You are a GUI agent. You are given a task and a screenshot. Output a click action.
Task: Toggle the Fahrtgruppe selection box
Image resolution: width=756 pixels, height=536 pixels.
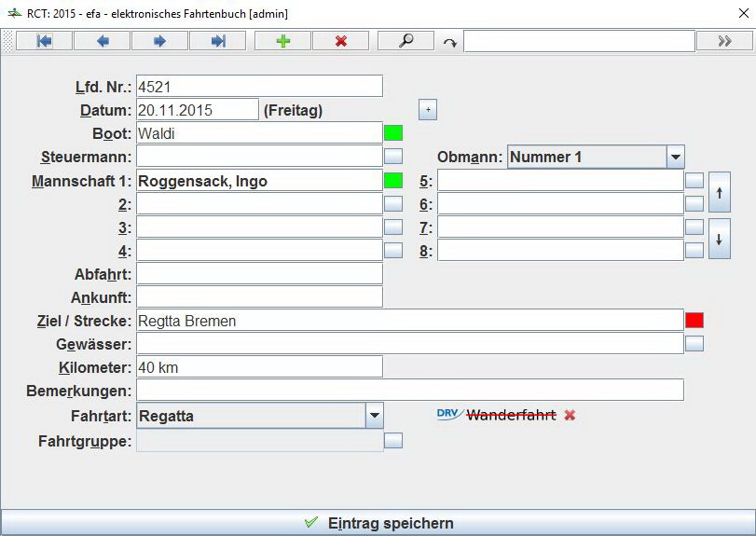click(x=393, y=441)
